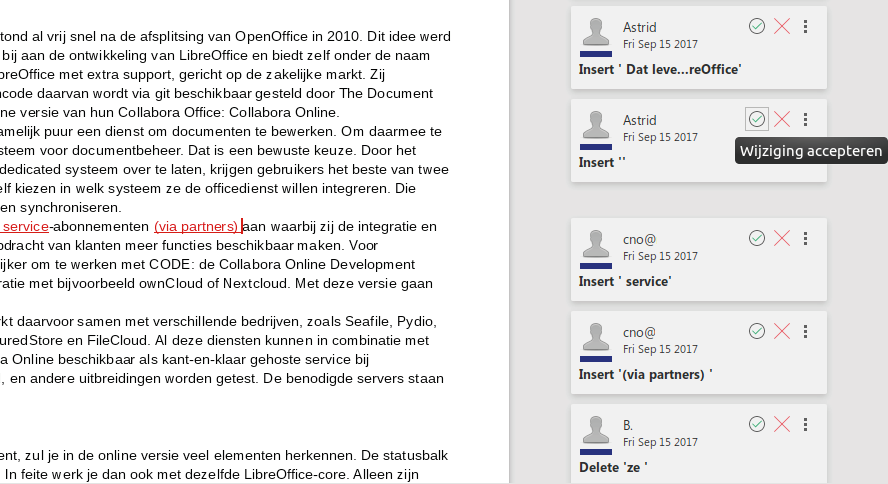This screenshot has height=484, width=888.
Task: Open the three-dot menu on the Delete 'ze ' change
Action: [807, 424]
